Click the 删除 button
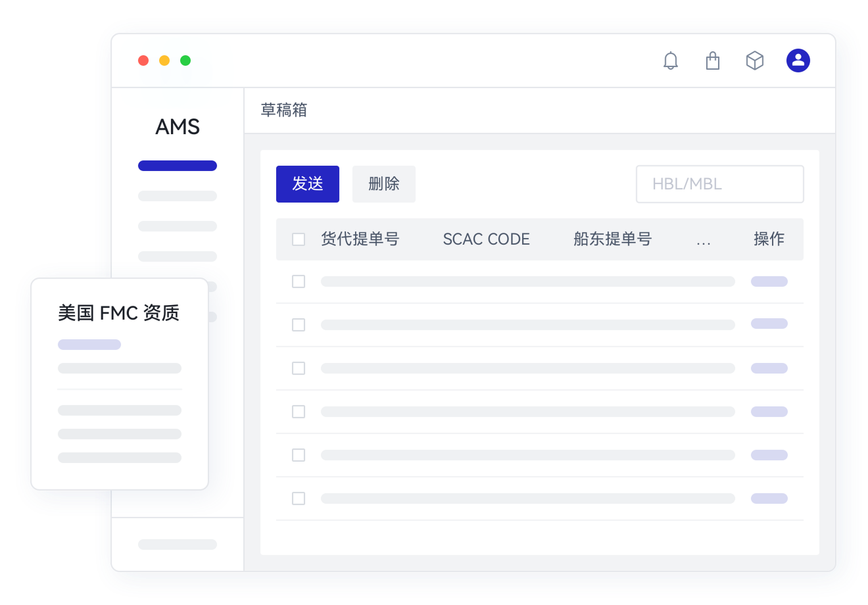This screenshot has width=868, height=605. click(x=384, y=184)
